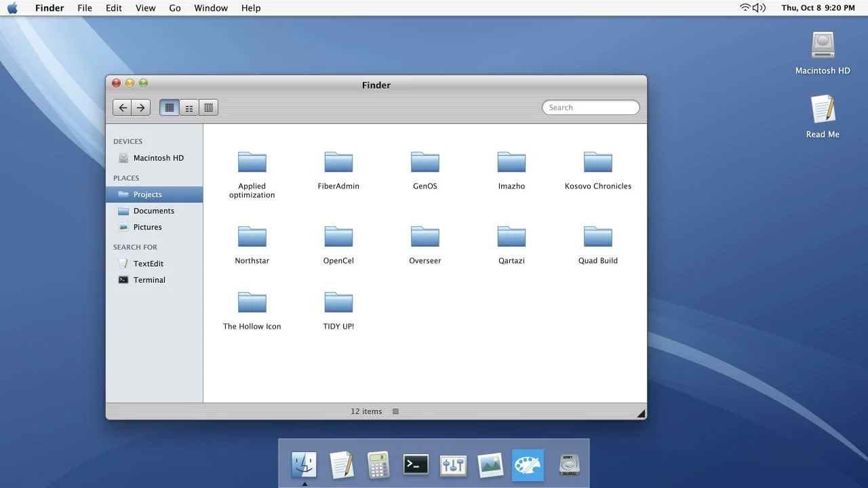Select the Northstar folder icon
The image size is (868, 488).
252,237
